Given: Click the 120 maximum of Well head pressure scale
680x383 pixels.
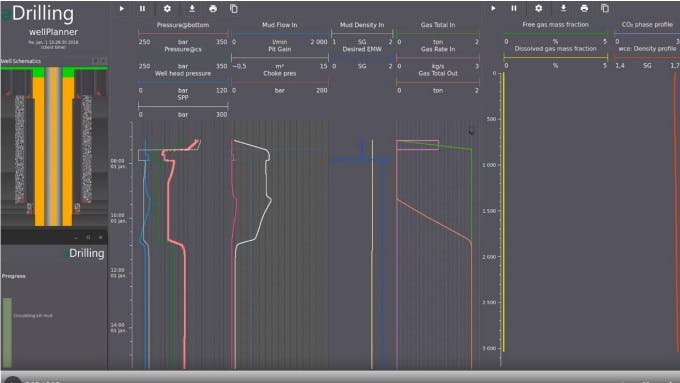Looking at the screenshot, I should 222,91.
